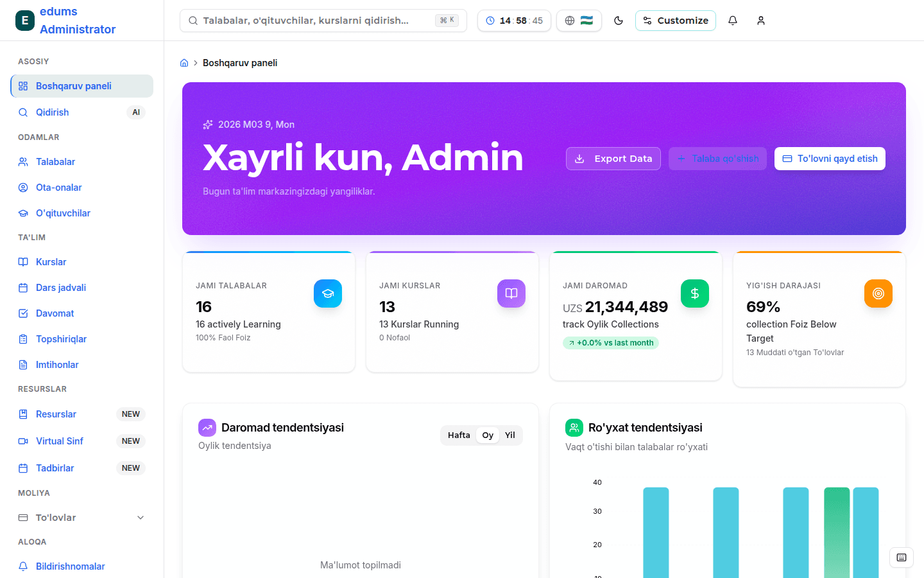Open the search bar shortcut field
This screenshot has height=578, width=924.
click(x=323, y=20)
